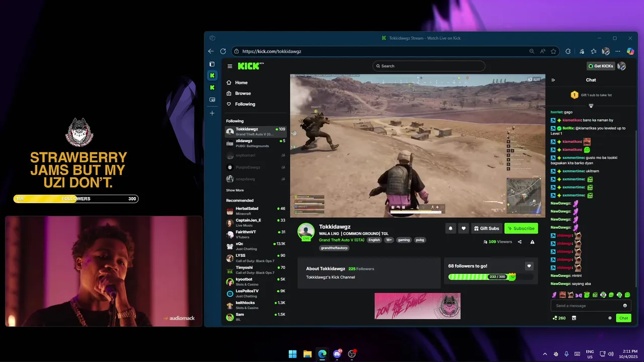Click the Gift Subs button
Screen dimensions: 644x362
click(x=487, y=228)
